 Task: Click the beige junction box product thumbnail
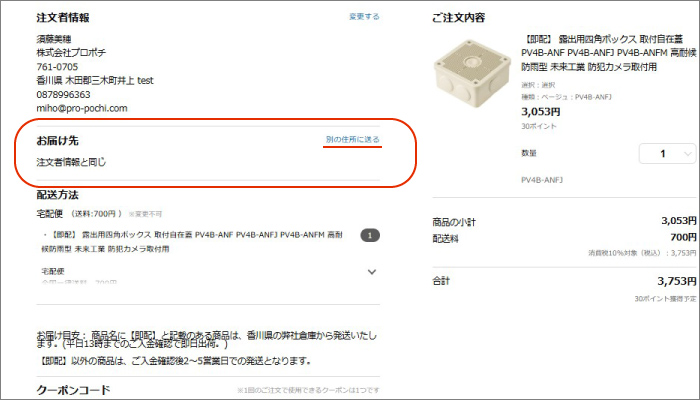tap(472, 74)
